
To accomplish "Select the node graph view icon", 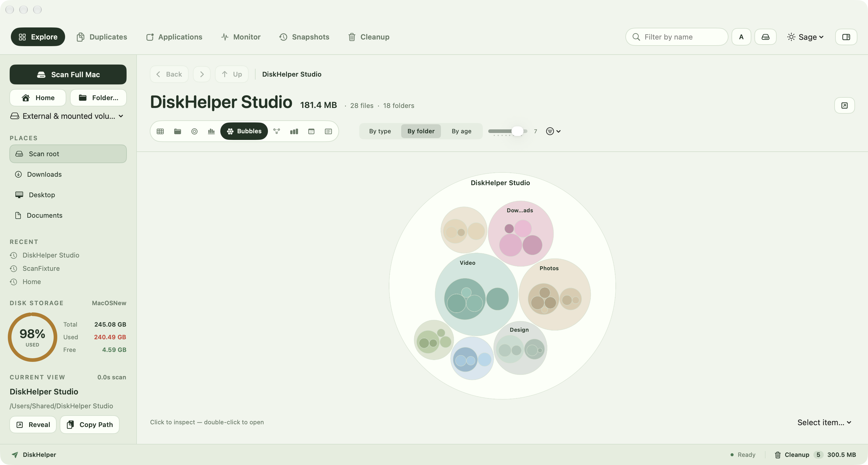I will (277, 131).
